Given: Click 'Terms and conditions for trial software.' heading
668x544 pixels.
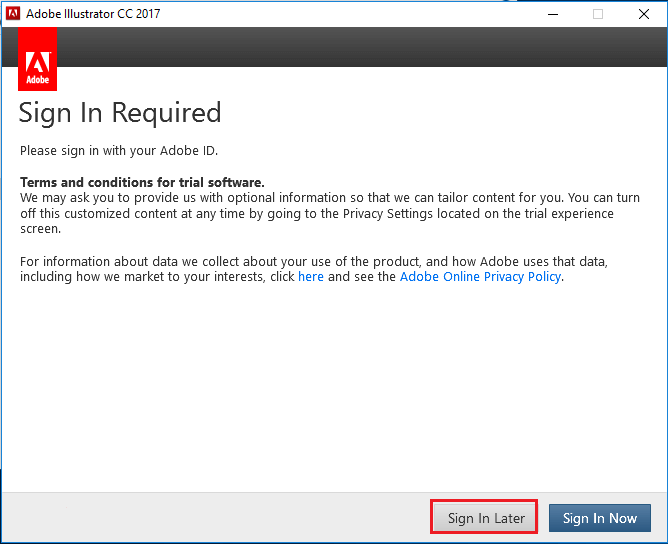Looking at the screenshot, I should point(142,182).
